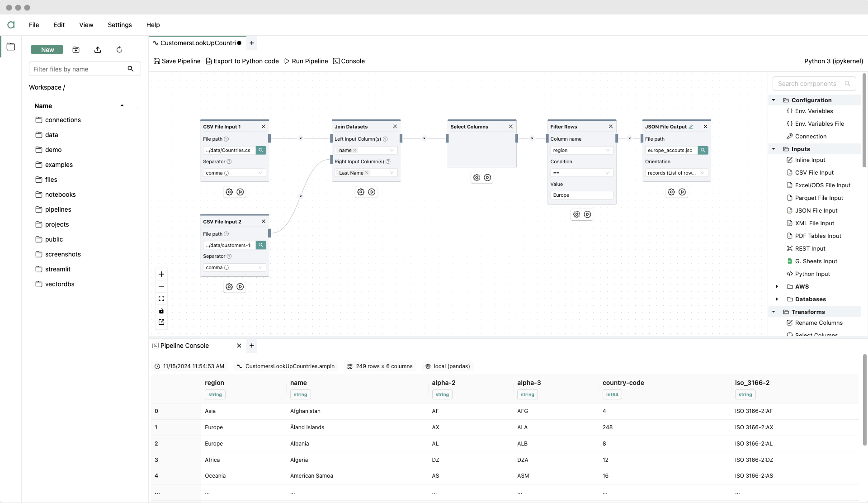Zoom out on the pipeline canvas
The image size is (868, 503).
[x=161, y=286]
